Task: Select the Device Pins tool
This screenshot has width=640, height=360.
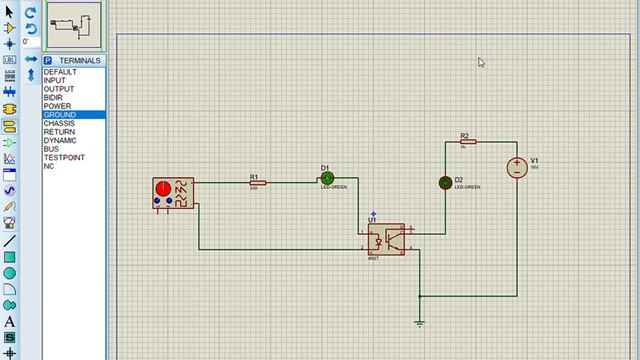Action: click(9, 143)
